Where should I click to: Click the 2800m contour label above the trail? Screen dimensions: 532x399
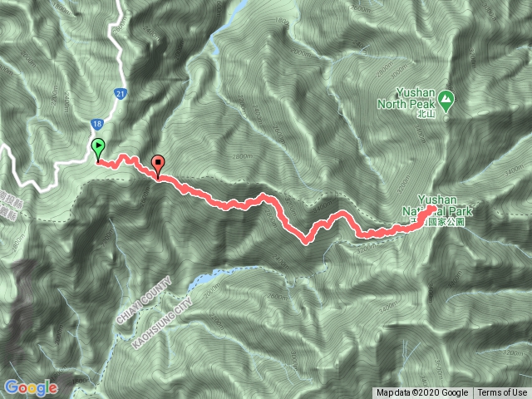tap(243, 156)
